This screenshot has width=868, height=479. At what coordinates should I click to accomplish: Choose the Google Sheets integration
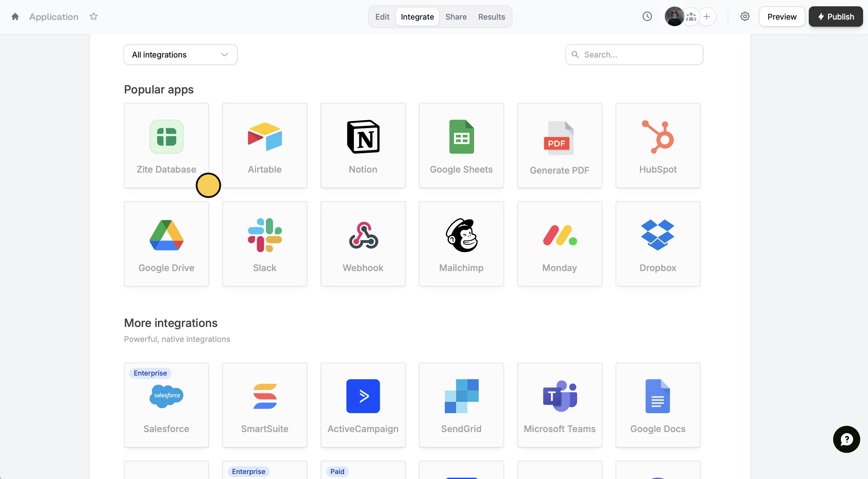click(x=461, y=145)
